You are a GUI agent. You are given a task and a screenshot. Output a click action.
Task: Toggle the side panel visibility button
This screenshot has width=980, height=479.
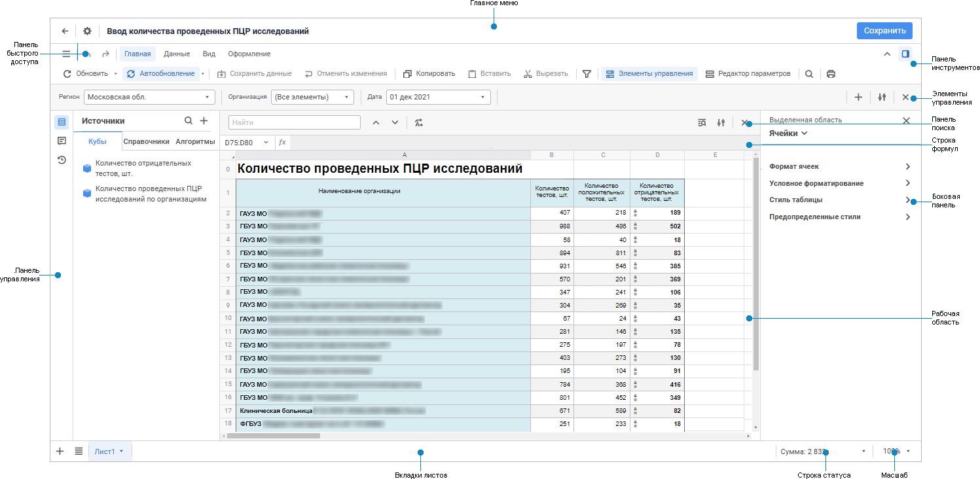(x=905, y=54)
